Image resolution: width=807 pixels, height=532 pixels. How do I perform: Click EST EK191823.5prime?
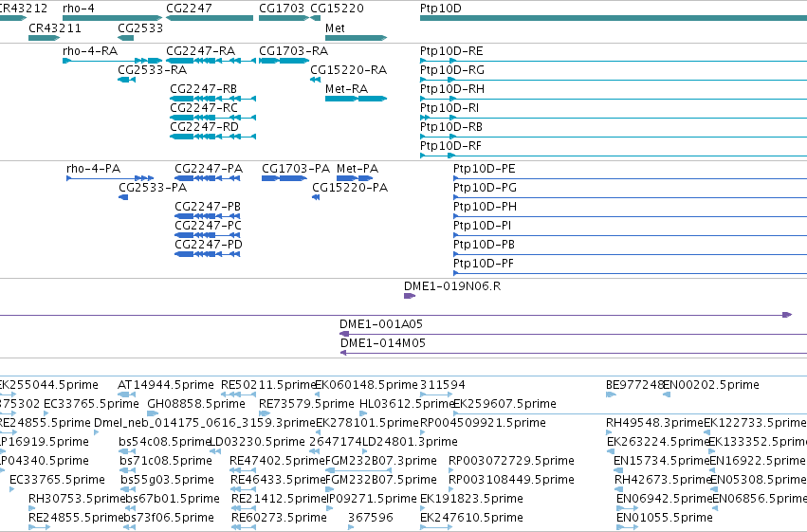[424, 509]
